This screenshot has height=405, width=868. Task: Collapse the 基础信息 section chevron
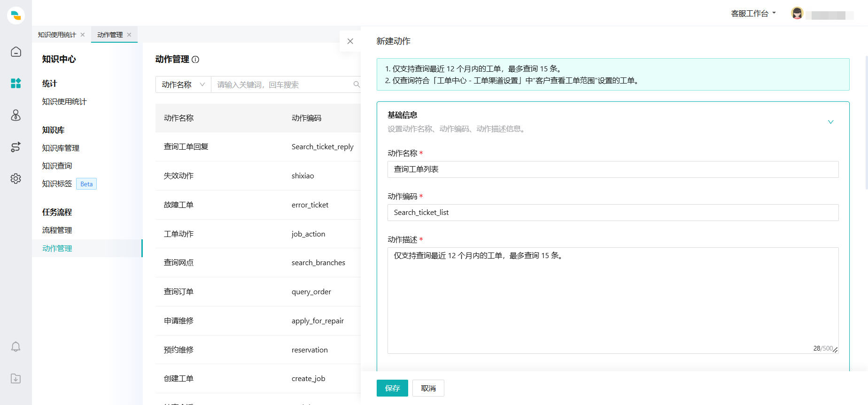click(830, 122)
